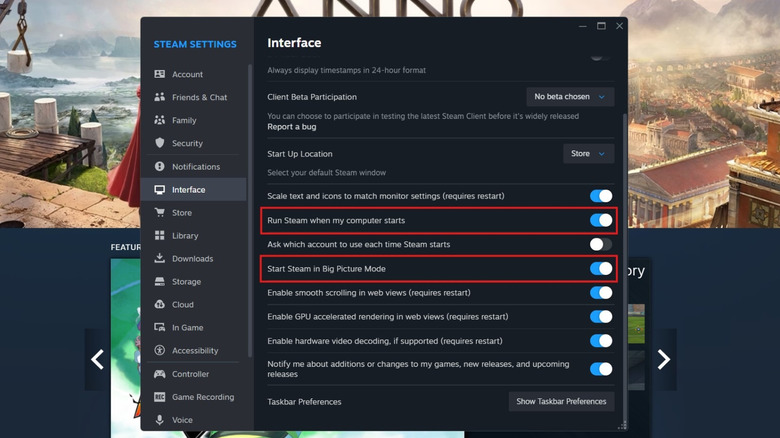Go to next featured item arrow
The image size is (780, 438).
(664, 359)
